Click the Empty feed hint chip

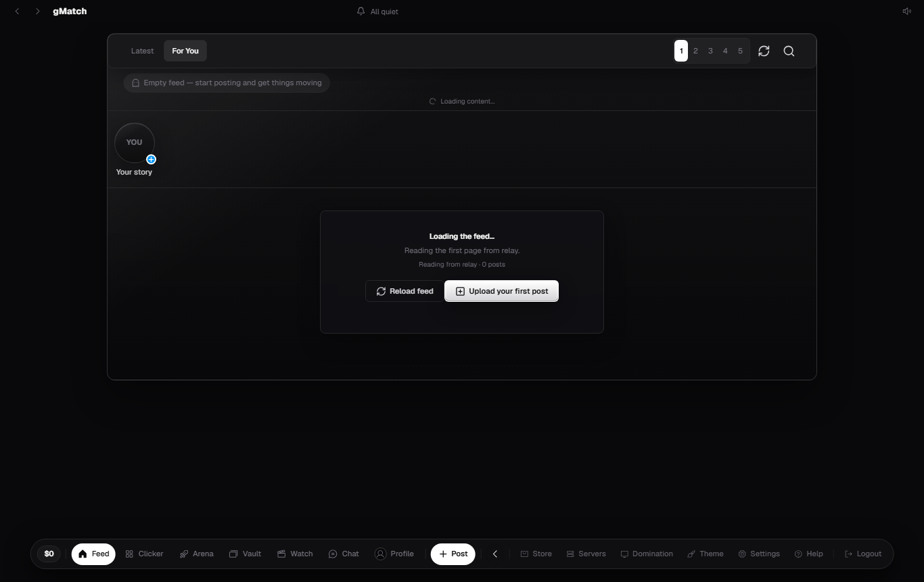pos(227,83)
